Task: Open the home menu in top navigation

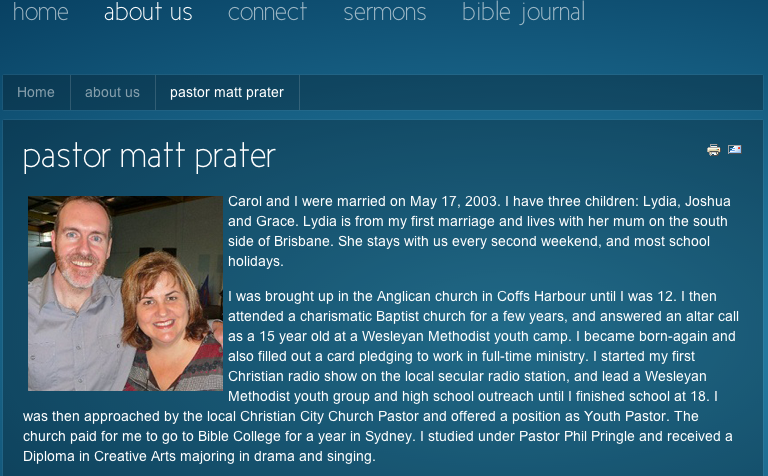Action: pos(40,13)
